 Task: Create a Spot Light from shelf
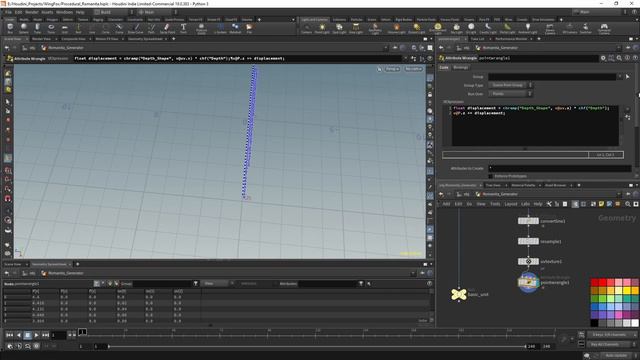[339, 28]
